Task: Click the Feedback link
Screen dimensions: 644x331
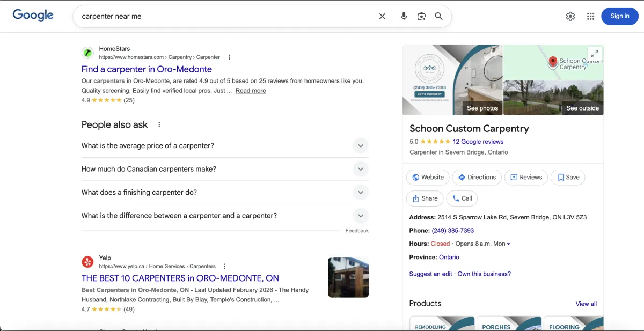Action: [357, 231]
